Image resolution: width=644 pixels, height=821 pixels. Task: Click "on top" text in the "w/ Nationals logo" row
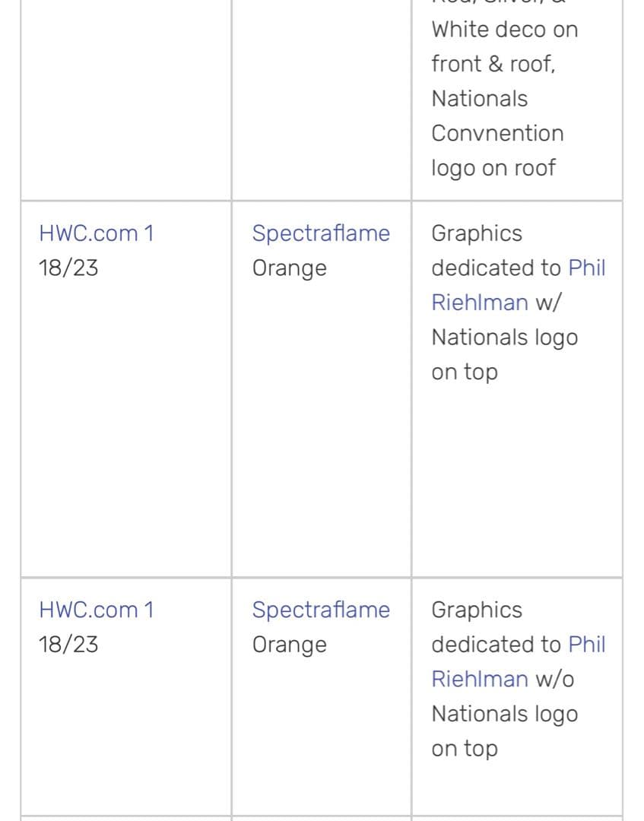pos(465,372)
